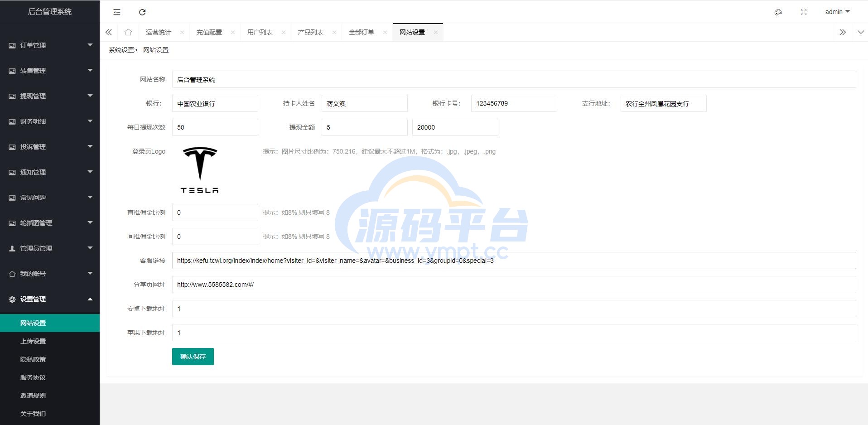868x425 pixels.
Task: Focus the 银行 input field
Action: coord(215,103)
